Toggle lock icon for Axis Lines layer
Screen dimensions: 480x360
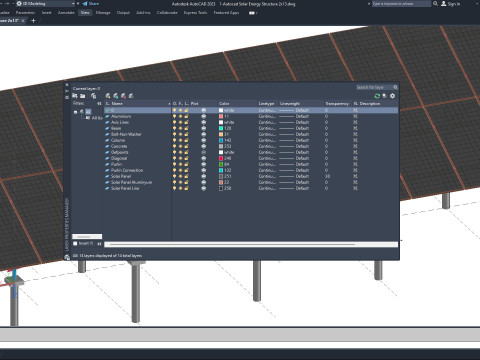tap(186, 122)
